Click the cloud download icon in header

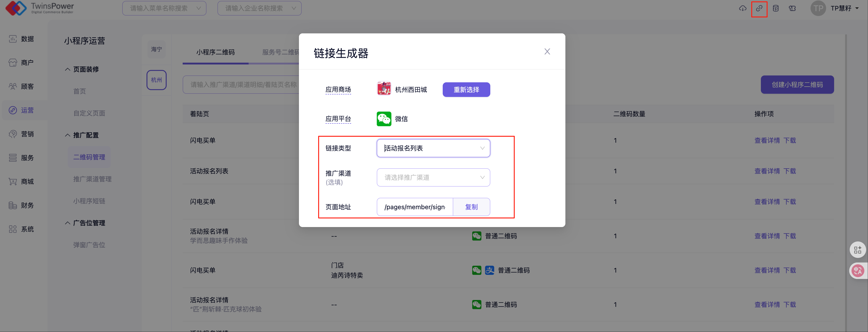743,8
